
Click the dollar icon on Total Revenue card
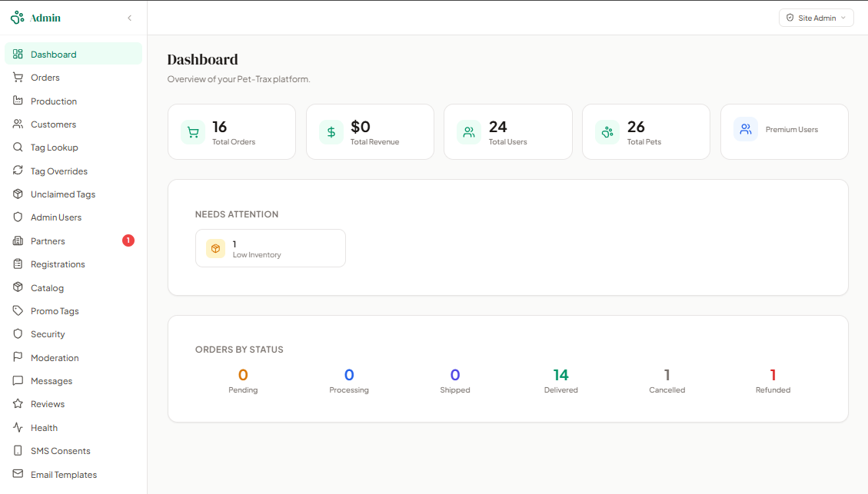tap(331, 132)
